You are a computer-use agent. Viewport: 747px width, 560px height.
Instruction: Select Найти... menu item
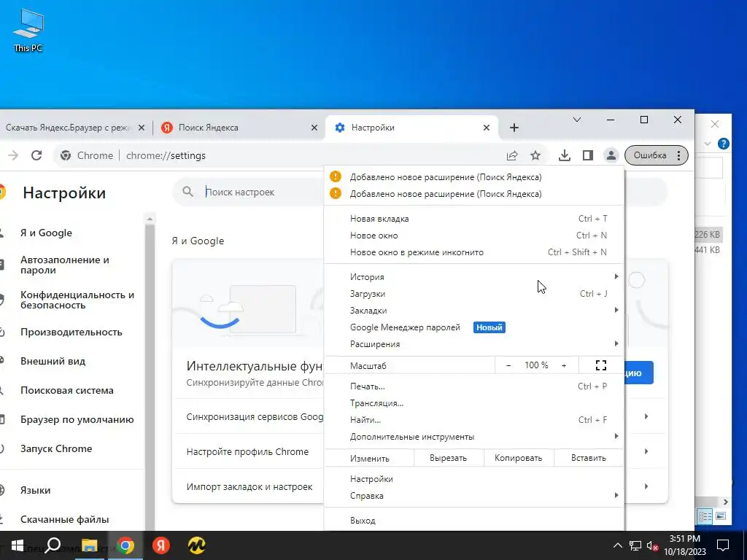474,419
